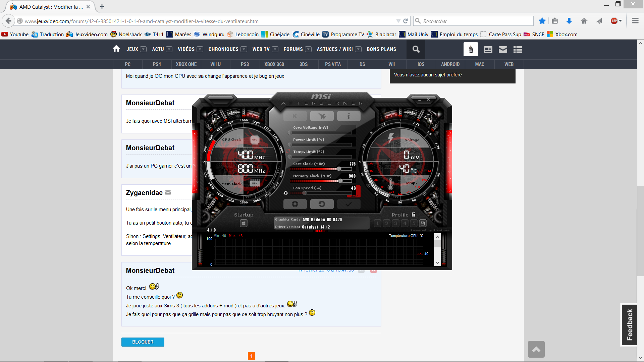The image size is (644, 362).
Task: Go back to previous page
Action: click(x=8, y=21)
